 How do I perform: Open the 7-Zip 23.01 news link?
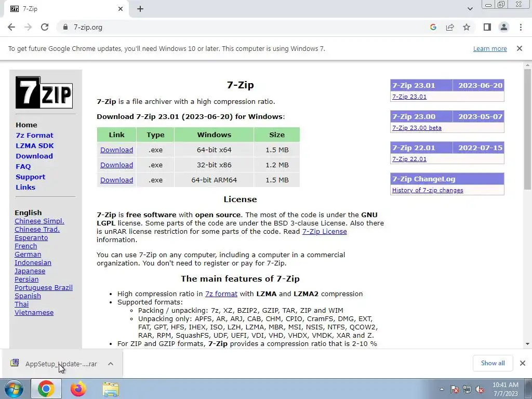(409, 97)
